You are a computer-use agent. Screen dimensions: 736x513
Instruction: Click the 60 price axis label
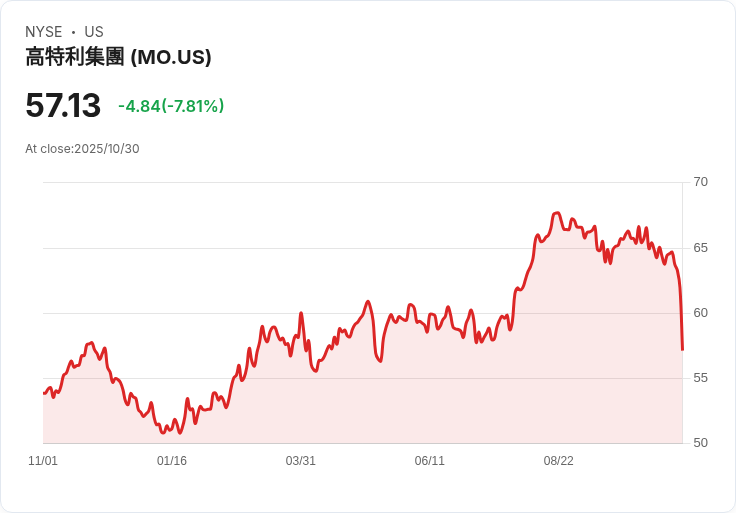[x=701, y=313]
